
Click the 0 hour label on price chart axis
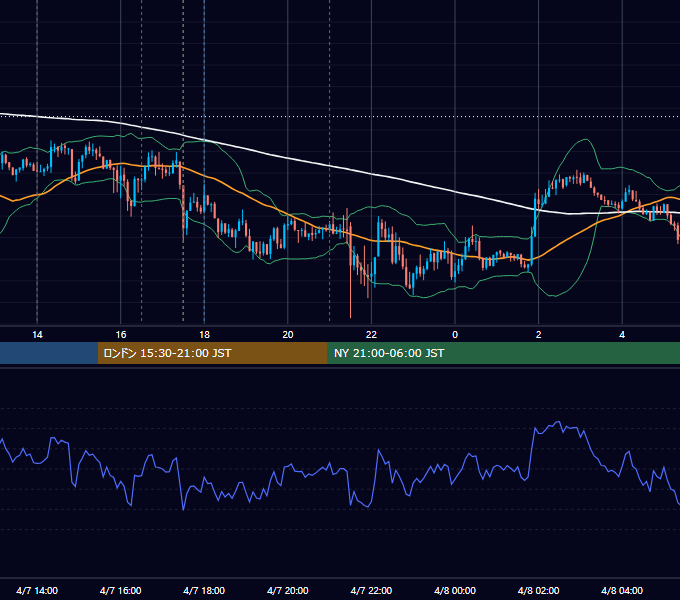455,335
